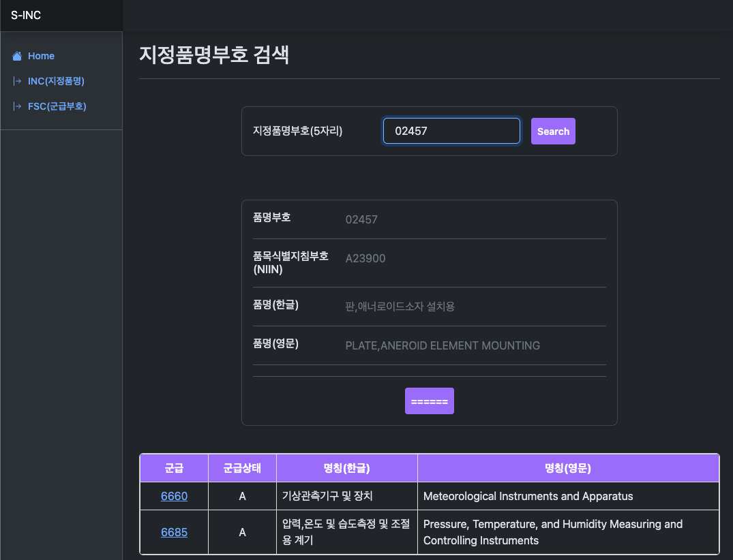
Task: Click the 품목식별지침부호 (NIIN) label
Action: [x=290, y=262]
